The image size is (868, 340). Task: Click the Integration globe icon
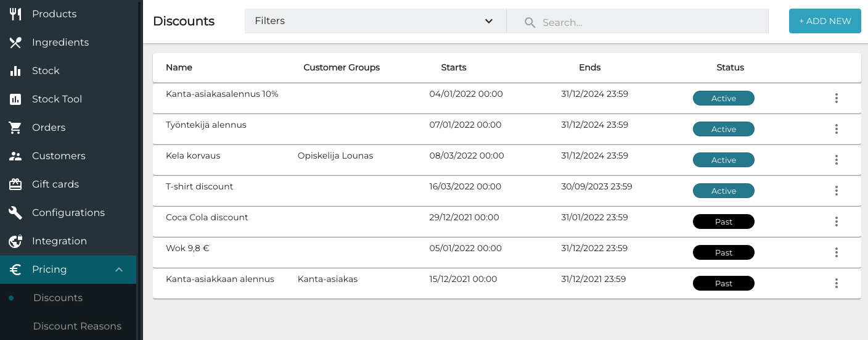pyautogui.click(x=15, y=241)
